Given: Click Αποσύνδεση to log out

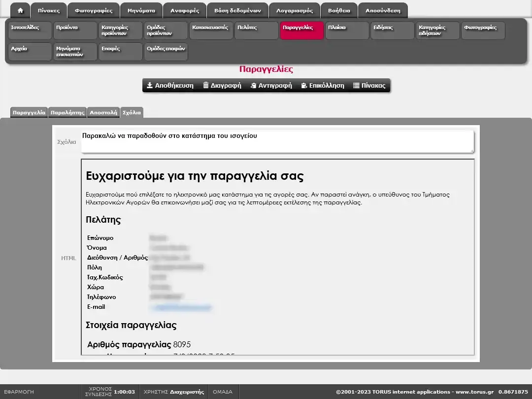Looking at the screenshot, I should (383, 10).
